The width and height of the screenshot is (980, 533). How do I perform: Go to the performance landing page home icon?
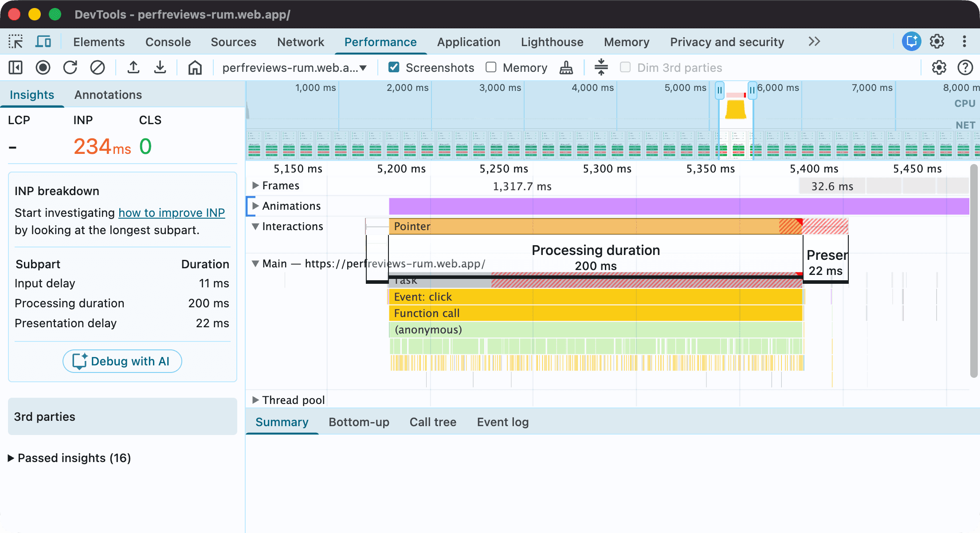click(x=195, y=68)
